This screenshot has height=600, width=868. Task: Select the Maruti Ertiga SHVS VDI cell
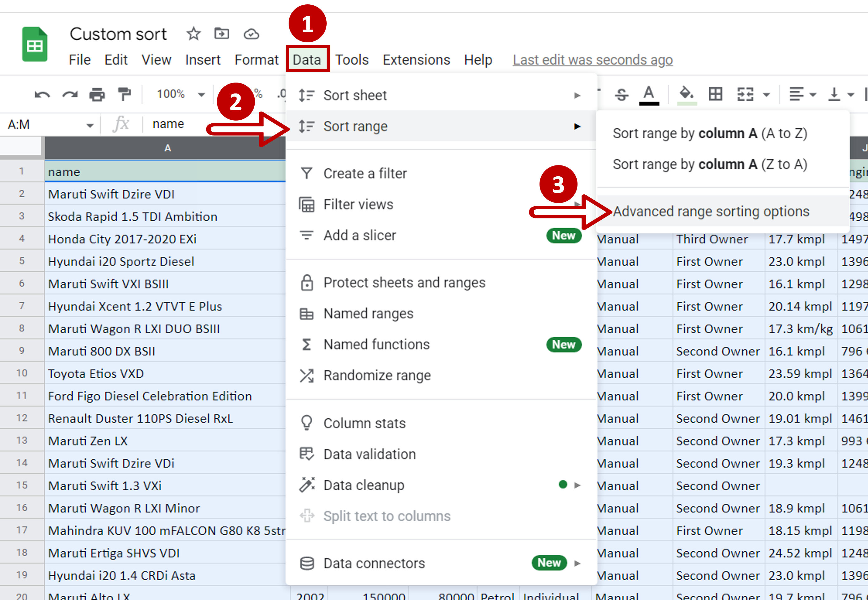pyautogui.click(x=165, y=553)
